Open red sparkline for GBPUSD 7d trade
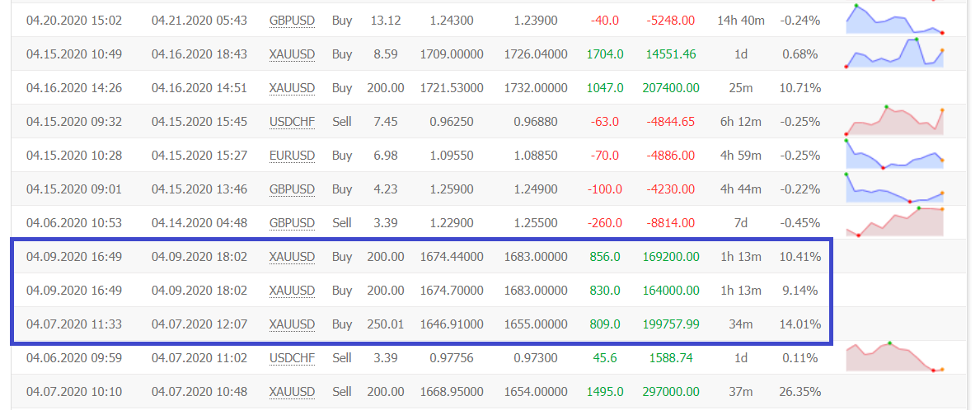Screen dimensions: 980x410 [x=894, y=222]
